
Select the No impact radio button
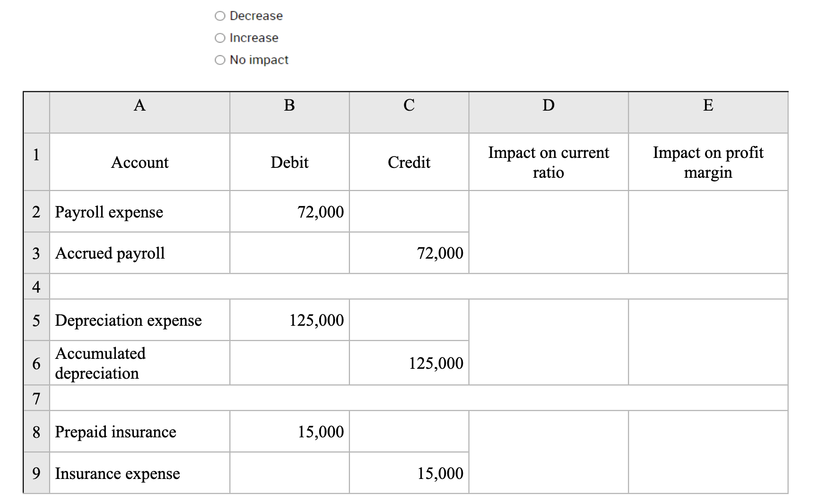tap(219, 60)
